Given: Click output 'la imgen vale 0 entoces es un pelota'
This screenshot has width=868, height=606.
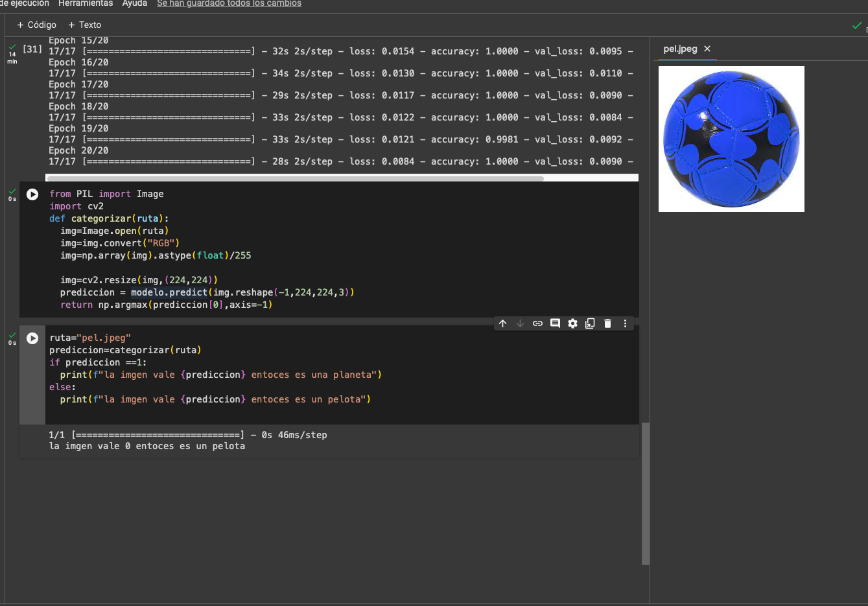Looking at the screenshot, I should point(147,446).
